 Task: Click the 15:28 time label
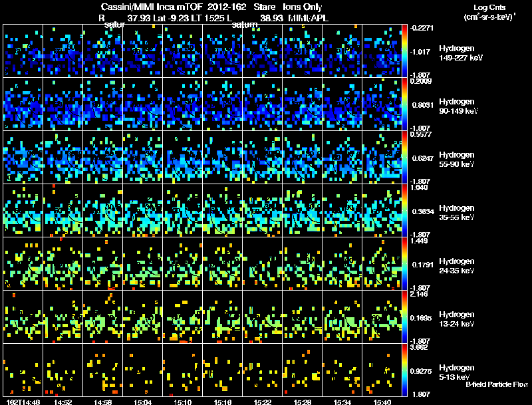point(303,402)
